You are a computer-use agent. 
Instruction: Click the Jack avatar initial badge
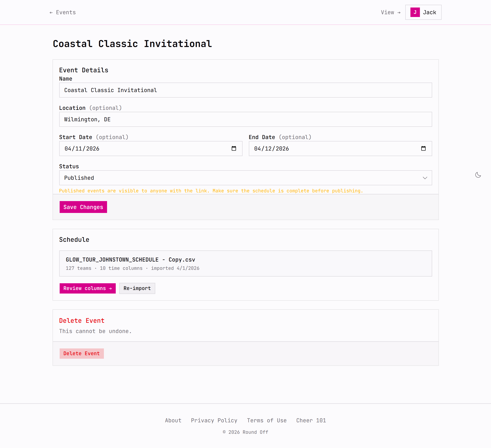pyautogui.click(x=415, y=12)
